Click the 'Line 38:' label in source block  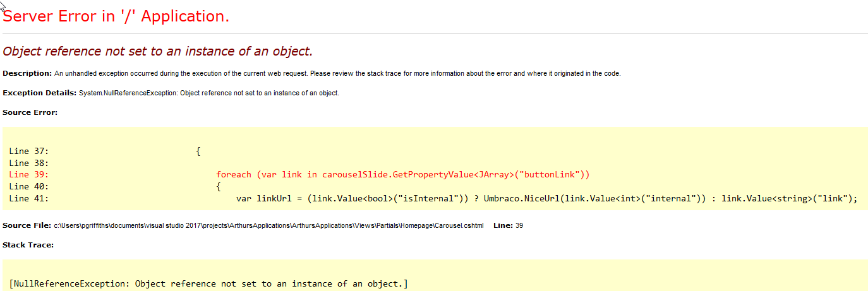(x=29, y=163)
